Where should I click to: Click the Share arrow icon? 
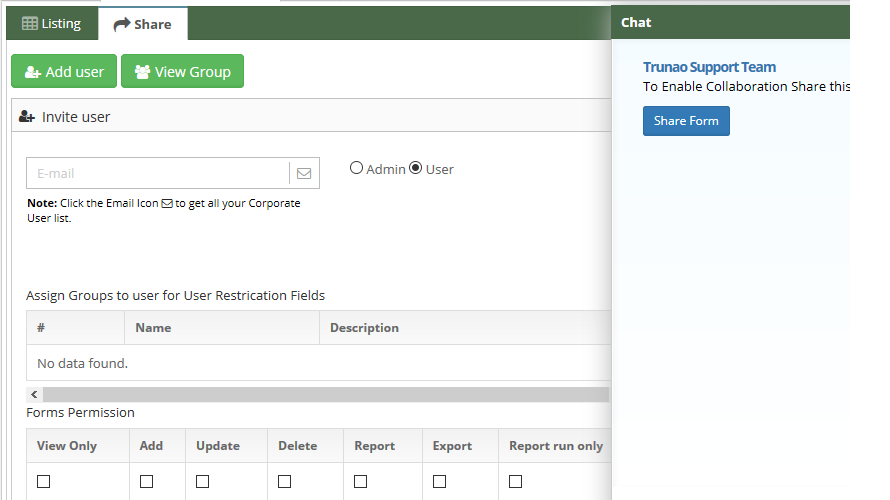(121, 24)
